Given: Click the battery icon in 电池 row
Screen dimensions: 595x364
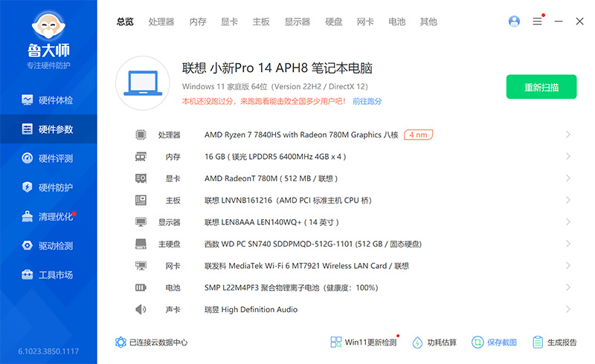Looking at the screenshot, I should click(x=141, y=287).
